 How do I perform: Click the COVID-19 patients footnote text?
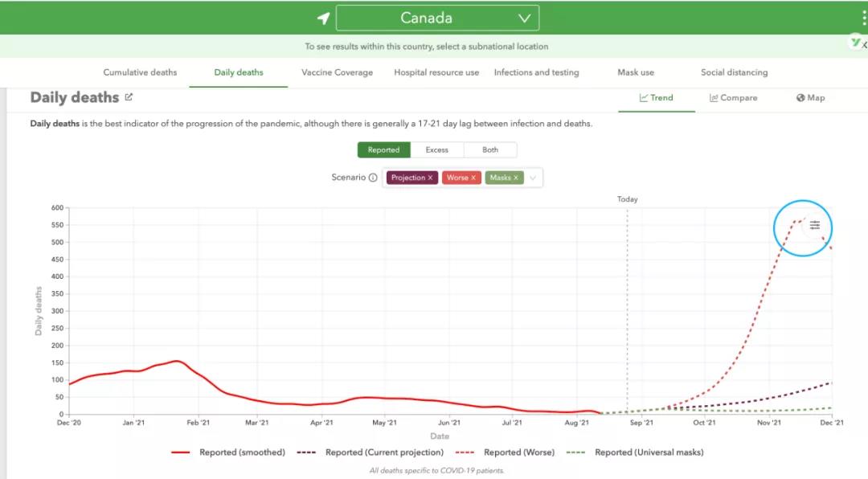click(x=436, y=471)
